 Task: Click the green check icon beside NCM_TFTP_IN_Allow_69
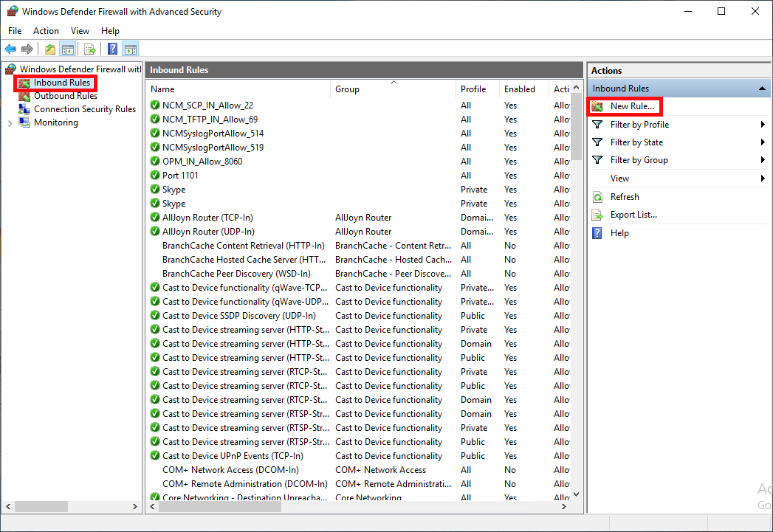point(155,119)
